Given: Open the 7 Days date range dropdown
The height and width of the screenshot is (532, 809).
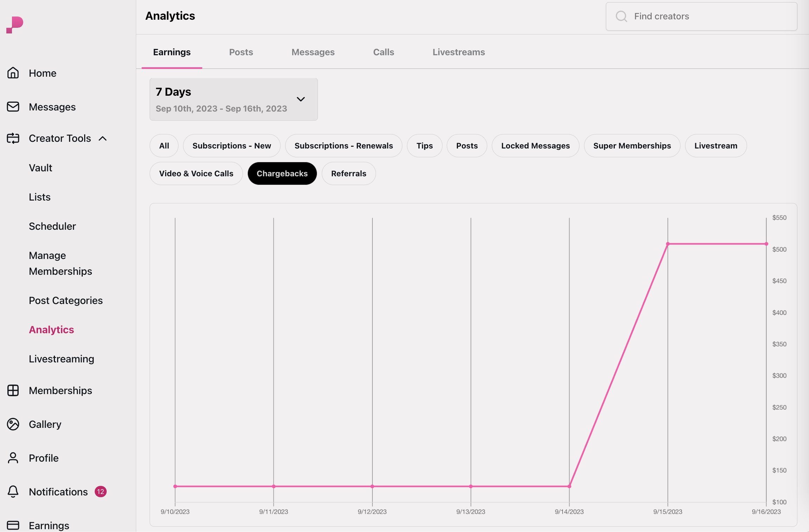Looking at the screenshot, I should [233, 100].
